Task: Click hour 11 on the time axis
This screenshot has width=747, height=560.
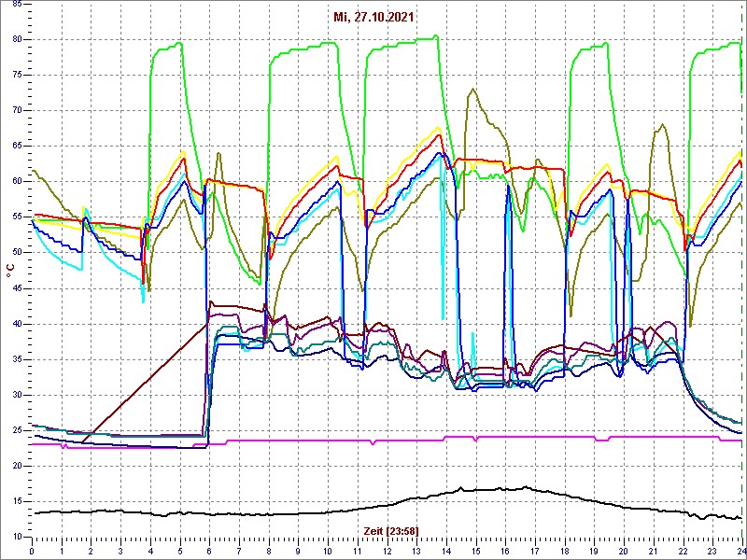Action: [x=358, y=549]
